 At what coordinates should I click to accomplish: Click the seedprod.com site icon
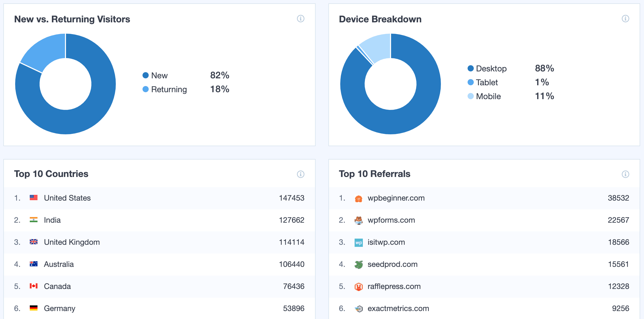coord(359,264)
